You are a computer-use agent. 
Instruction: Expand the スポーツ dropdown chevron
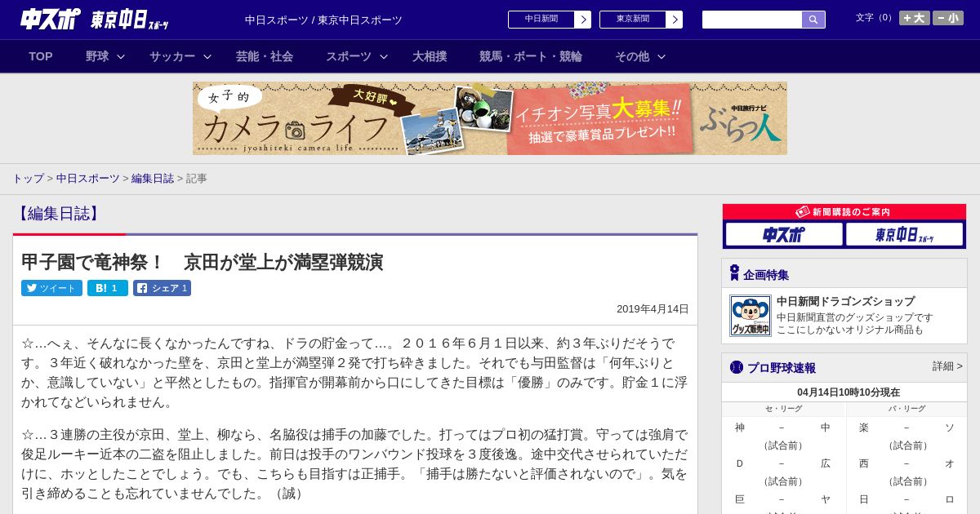point(384,56)
